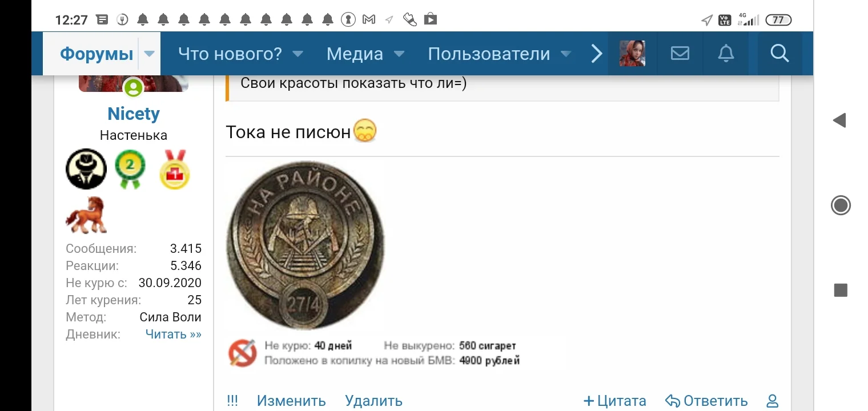Expand the Что нового? dropdown arrow

pyautogui.click(x=298, y=54)
